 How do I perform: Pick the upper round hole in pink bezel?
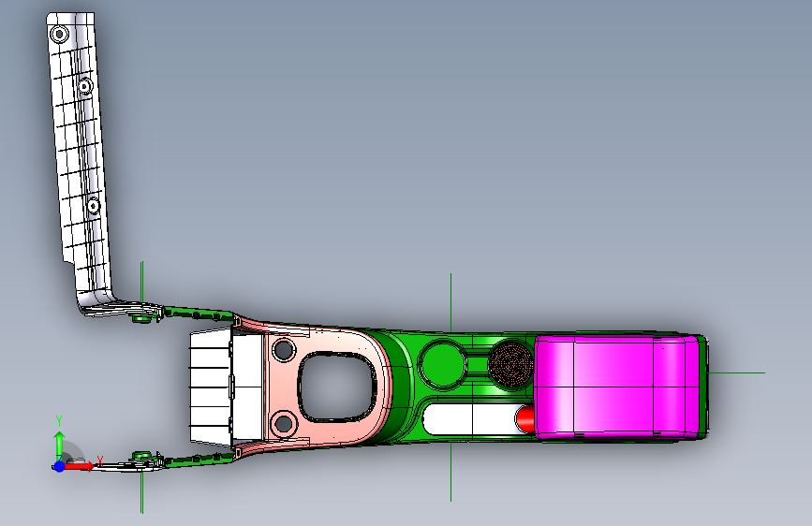click(283, 349)
